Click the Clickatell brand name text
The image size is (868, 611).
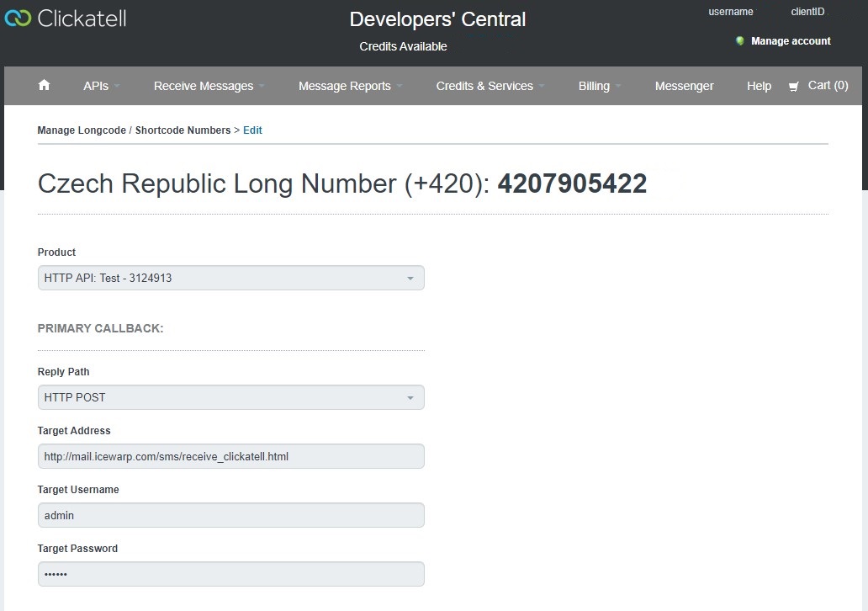pos(82,19)
